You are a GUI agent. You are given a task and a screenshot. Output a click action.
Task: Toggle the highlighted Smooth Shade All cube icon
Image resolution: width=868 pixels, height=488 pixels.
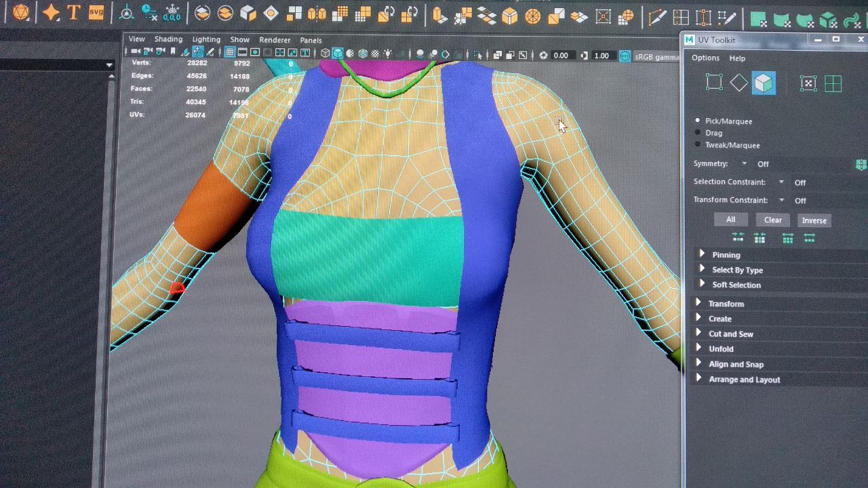coord(338,54)
